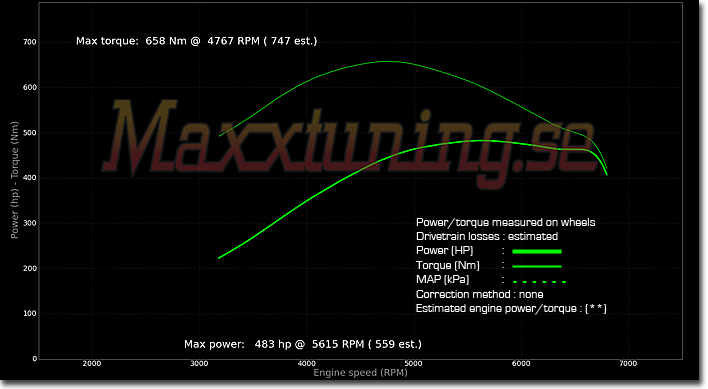Click 'Correction method : none' text
708x389 pixels.
(480, 294)
